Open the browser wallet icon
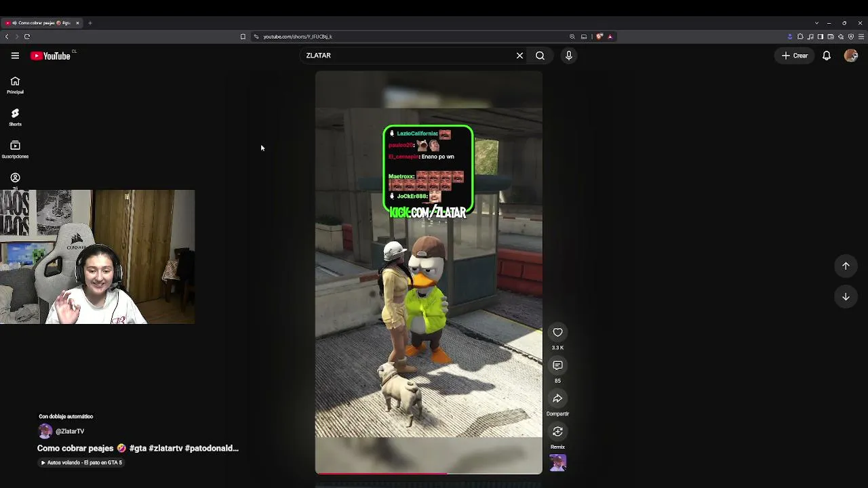Viewport: 868px width, 488px height. tap(831, 37)
